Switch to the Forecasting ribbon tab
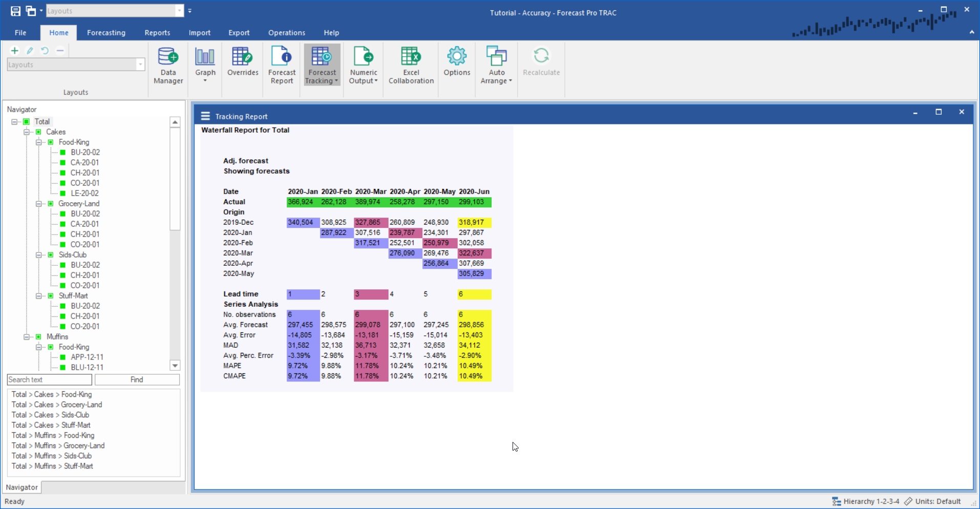The image size is (980, 509). pyautogui.click(x=106, y=33)
